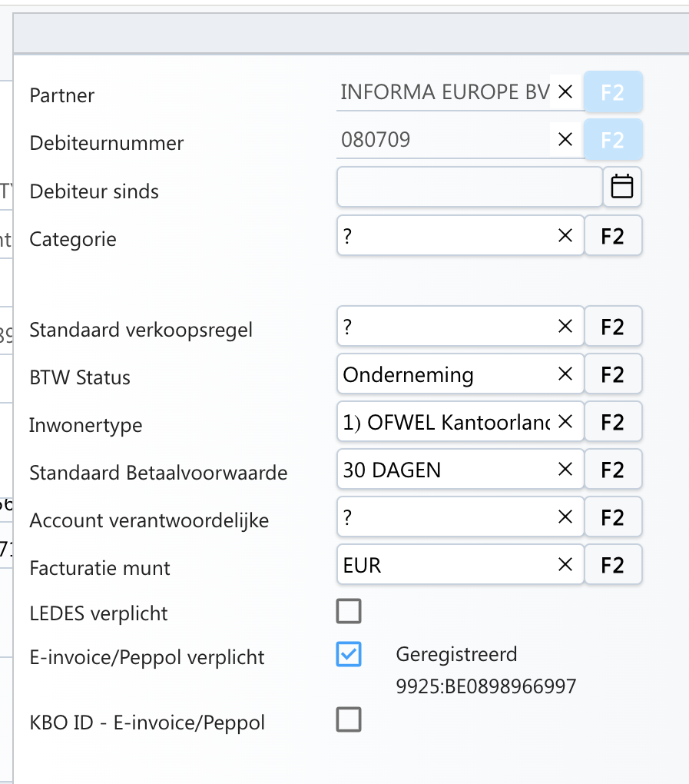Clear the Facturatie munt EUR value
This screenshot has height=784, width=689.
(565, 565)
